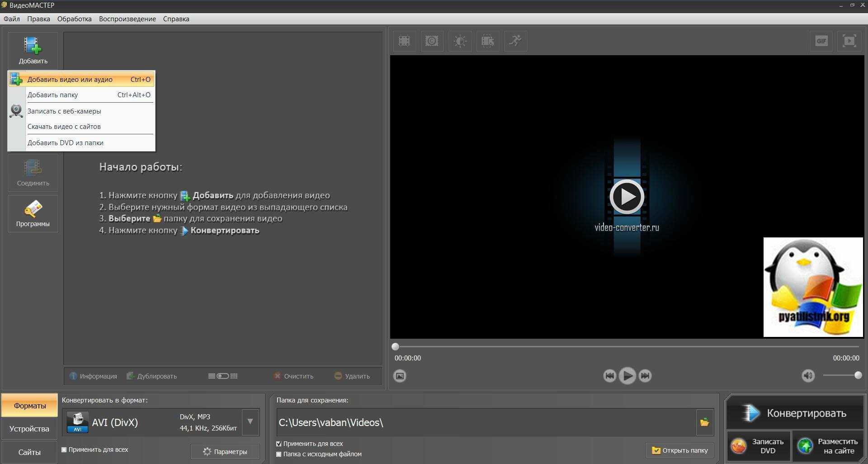Select Скачать видео с сайтов menu entry
868x464 pixels.
(64, 127)
